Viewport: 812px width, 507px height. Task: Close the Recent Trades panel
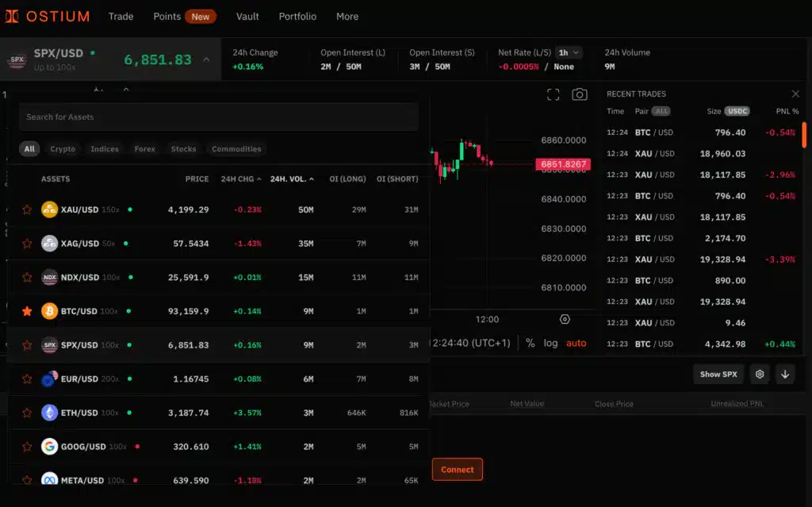795,93
